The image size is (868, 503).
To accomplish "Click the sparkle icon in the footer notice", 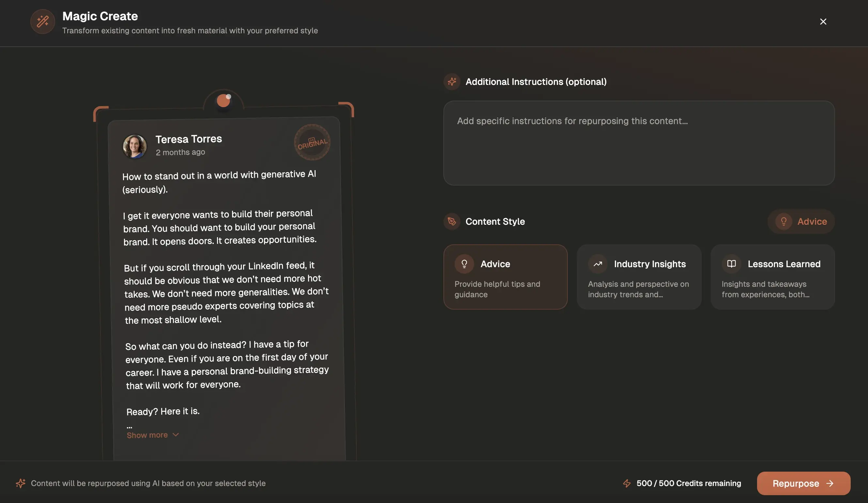I will coord(21,483).
